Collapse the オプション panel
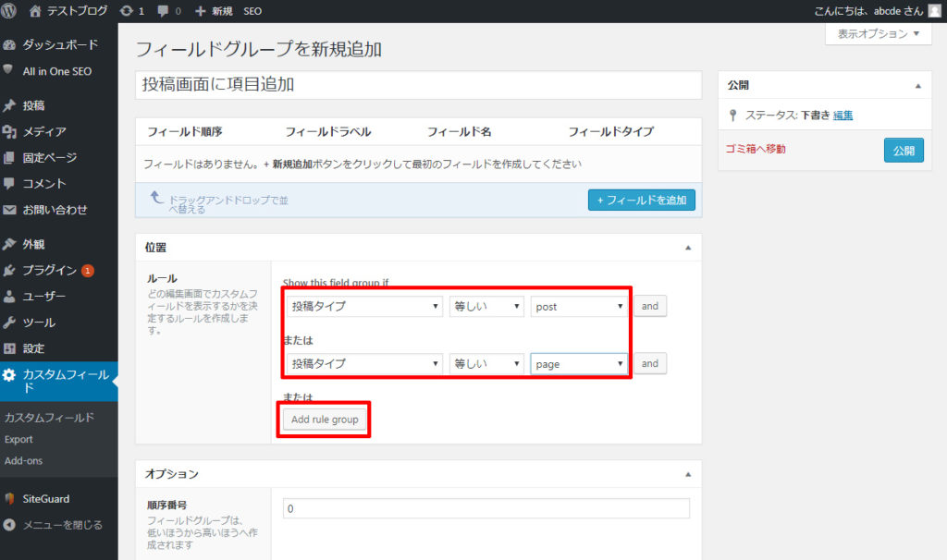947x560 pixels. (x=687, y=474)
